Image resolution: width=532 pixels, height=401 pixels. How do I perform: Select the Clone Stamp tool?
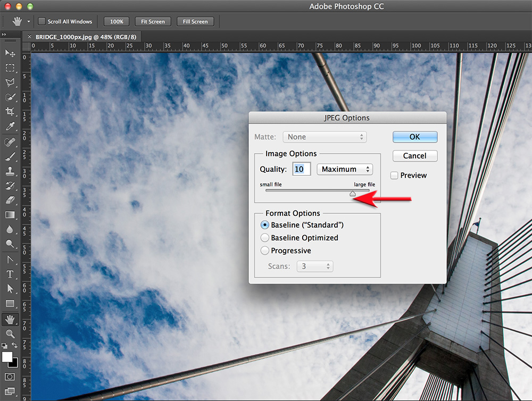11,172
